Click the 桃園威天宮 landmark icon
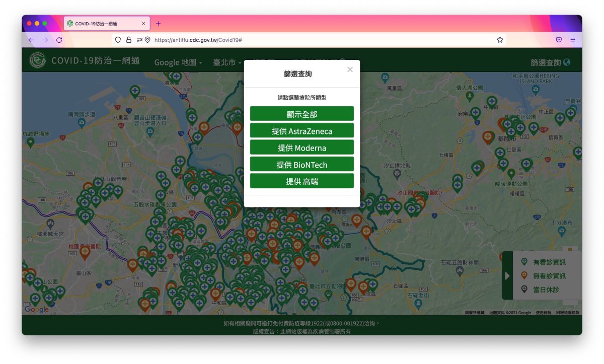604x364 pixels. coord(50,223)
